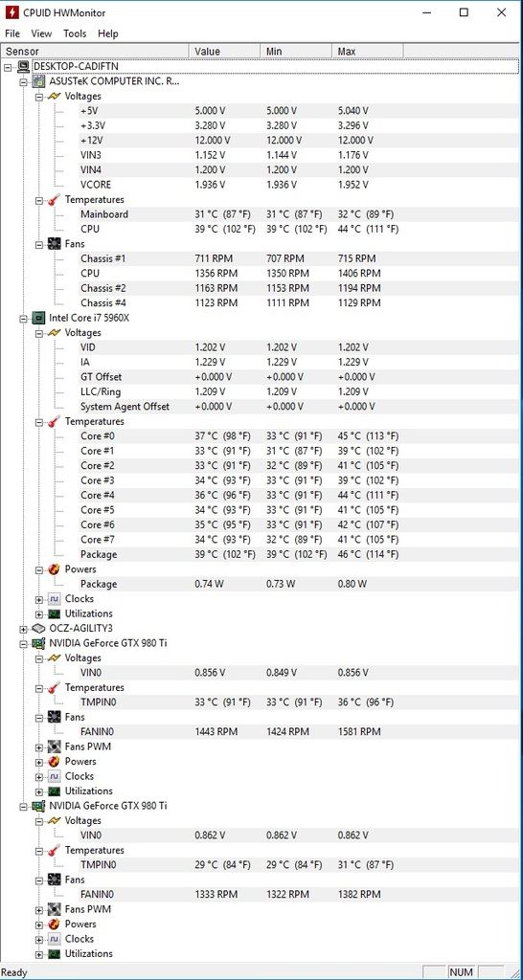Expand the second GPU's Utilizations node
Image resolution: width=523 pixels, height=980 pixels.
[x=38, y=954]
